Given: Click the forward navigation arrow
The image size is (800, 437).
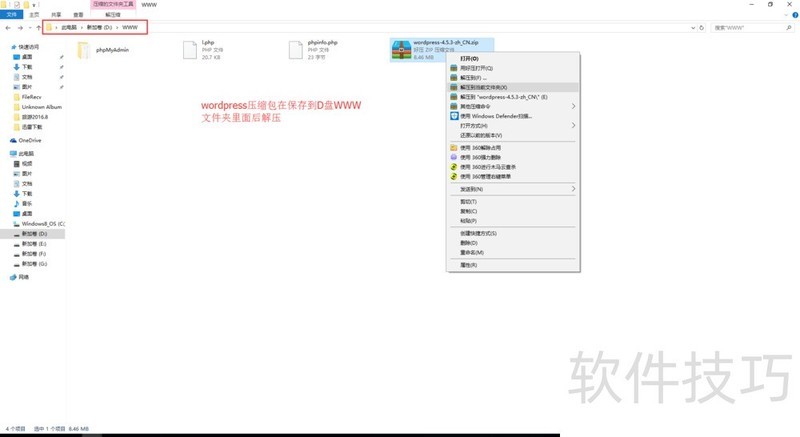Looking at the screenshot, I should pyautogui.click(x=20, y=28).
